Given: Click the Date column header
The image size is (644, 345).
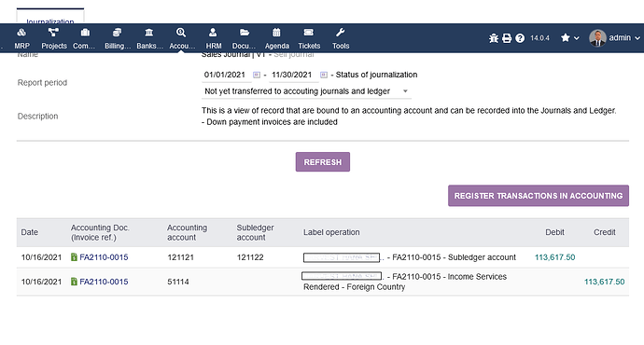Looking at the screenshot, I should [30, 232].
